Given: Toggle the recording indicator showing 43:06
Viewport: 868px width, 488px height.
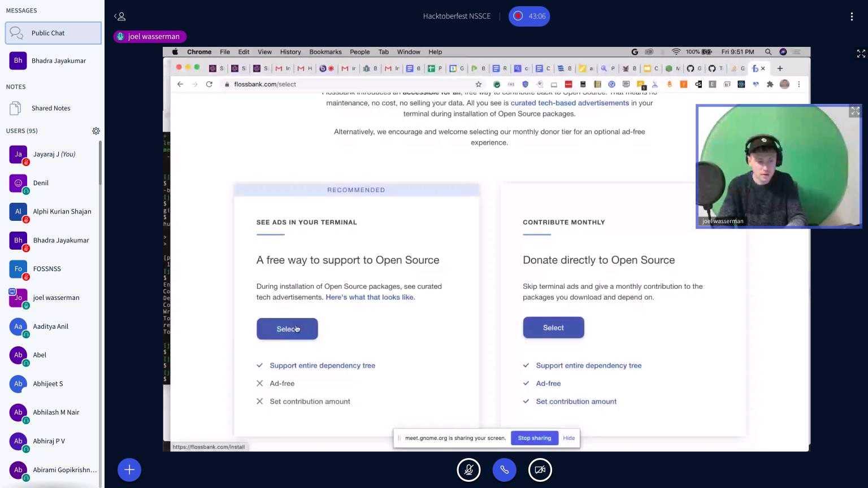Looking at the screenshot, I should [x=529, y=16].
